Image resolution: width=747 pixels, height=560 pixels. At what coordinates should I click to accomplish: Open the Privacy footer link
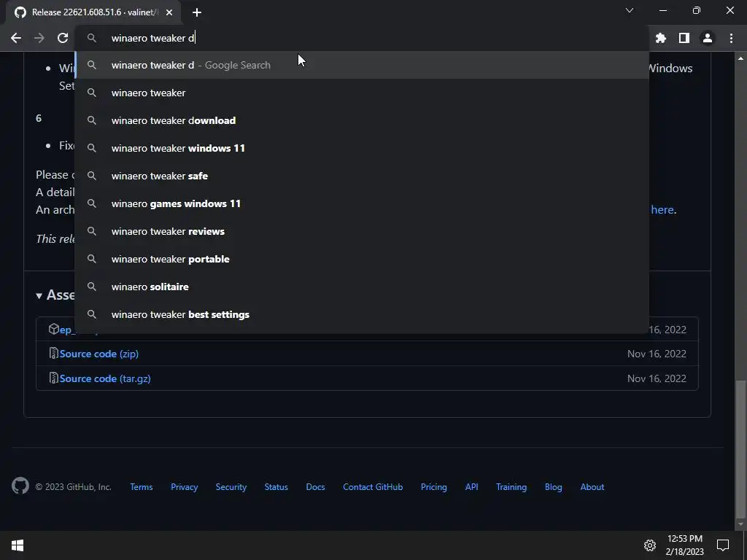[185, 487]
